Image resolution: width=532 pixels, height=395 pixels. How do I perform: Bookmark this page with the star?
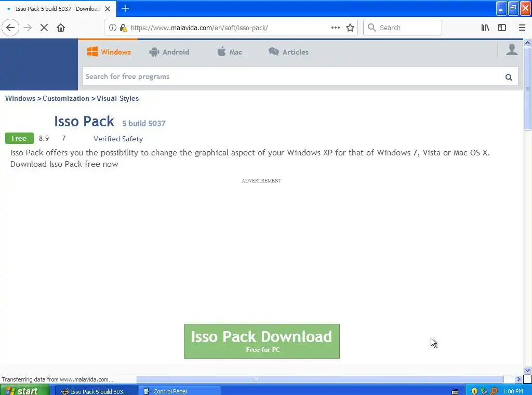click(350, 28)
